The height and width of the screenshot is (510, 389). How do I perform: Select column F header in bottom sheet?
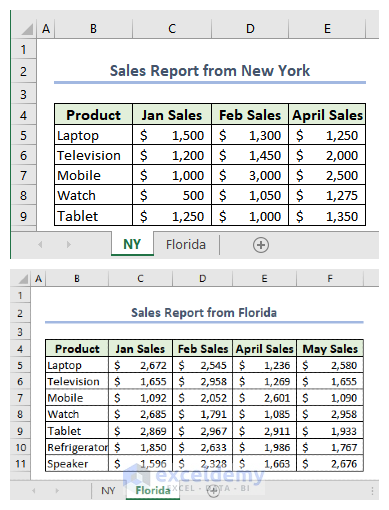[330, 278]
